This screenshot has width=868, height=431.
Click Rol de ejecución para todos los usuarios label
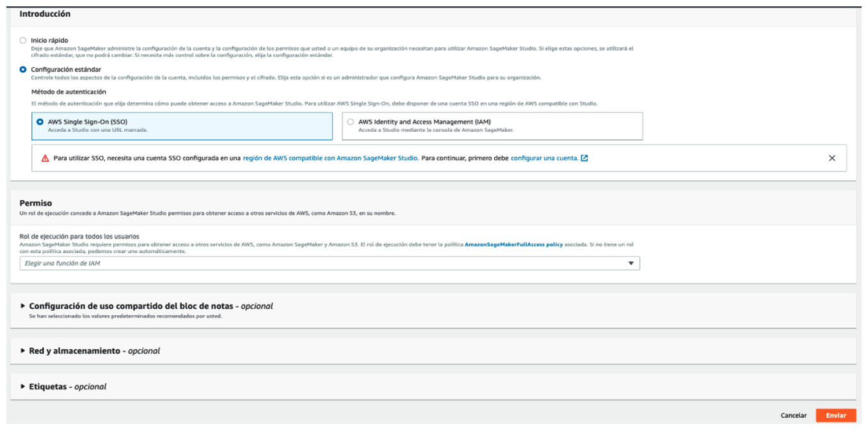click(79, 237)
